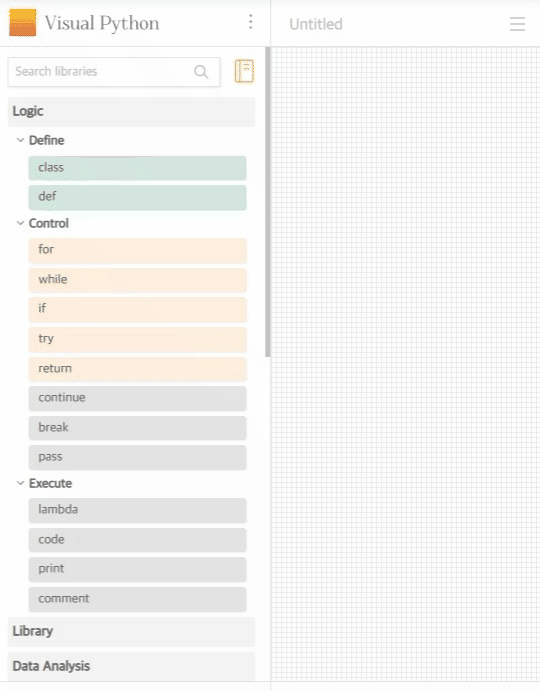Add a continue block
Image resolution: width=540 pixels, height=691 pixels.
138,398
